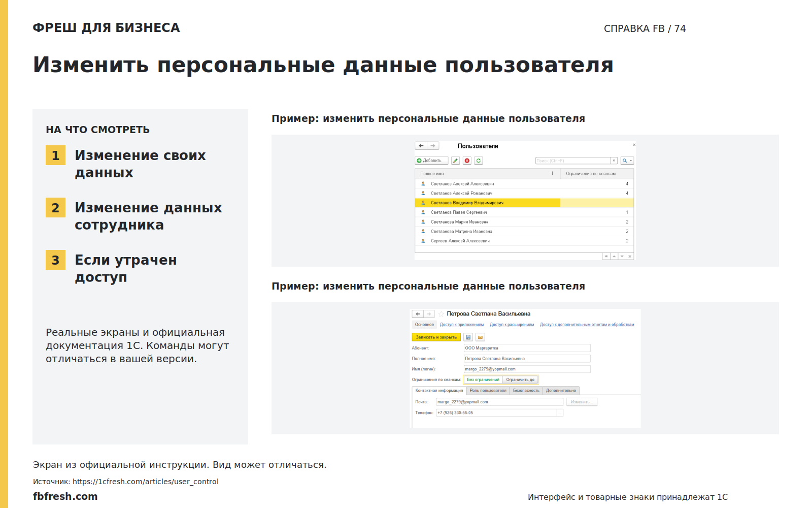
Task: Click forward arrow in Пользователи window
Action: pos(433,146)
